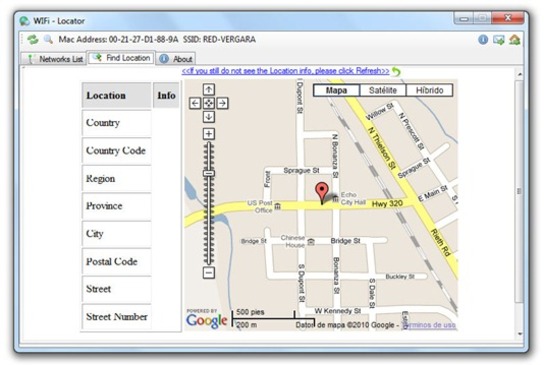The width and height of the screenshot is (544, 365).
Task: Open the blue info icon at top right
Action: point(483,40)
